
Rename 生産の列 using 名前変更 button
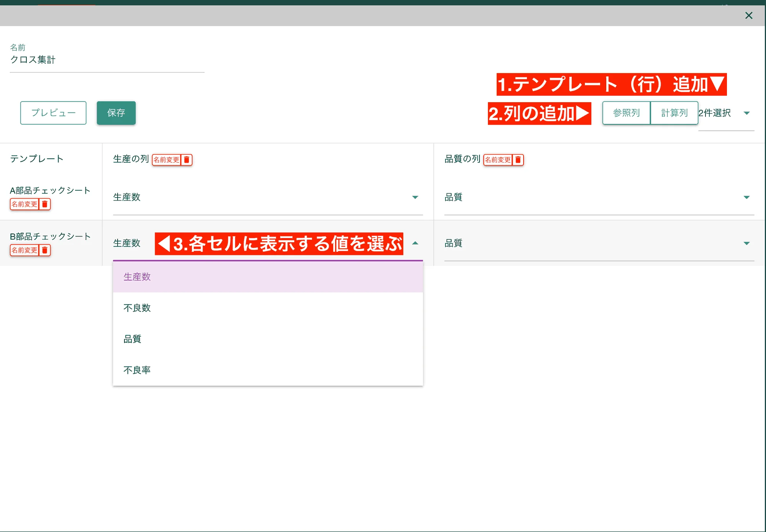click(166, 160)
